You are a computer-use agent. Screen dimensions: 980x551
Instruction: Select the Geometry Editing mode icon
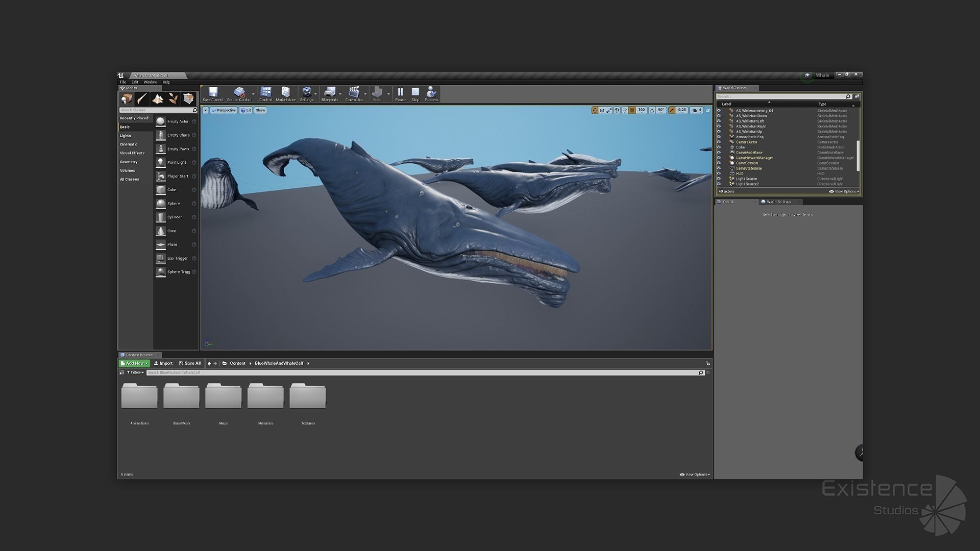click(x=189, y=98)
